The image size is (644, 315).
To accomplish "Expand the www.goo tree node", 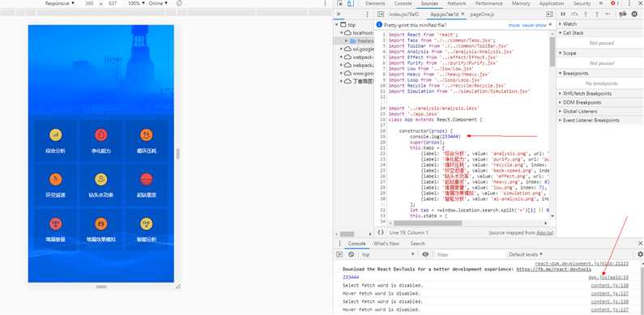I will tap(342, 73).
